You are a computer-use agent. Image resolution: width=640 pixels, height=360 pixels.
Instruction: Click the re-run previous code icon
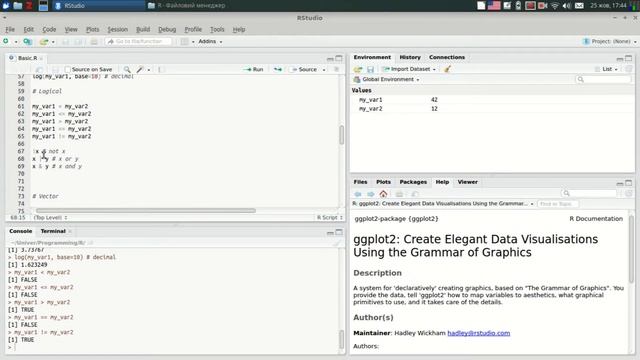click(x=278, y=69)
